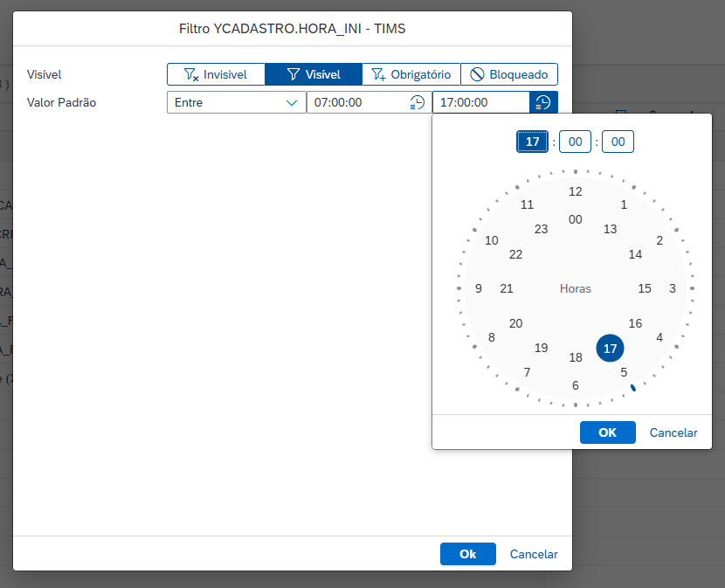Click the selected hour 17 on clock
Screen dimensions: 725x588
coord(610,349)
